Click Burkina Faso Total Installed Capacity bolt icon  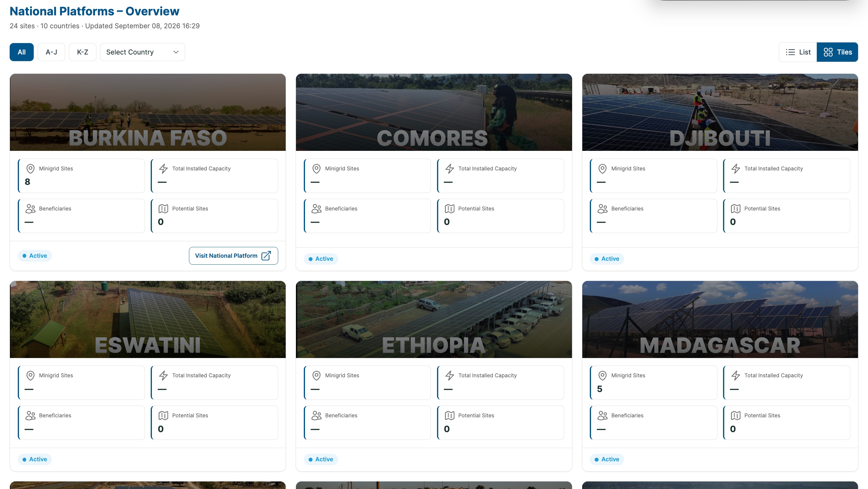click(163, 169)
